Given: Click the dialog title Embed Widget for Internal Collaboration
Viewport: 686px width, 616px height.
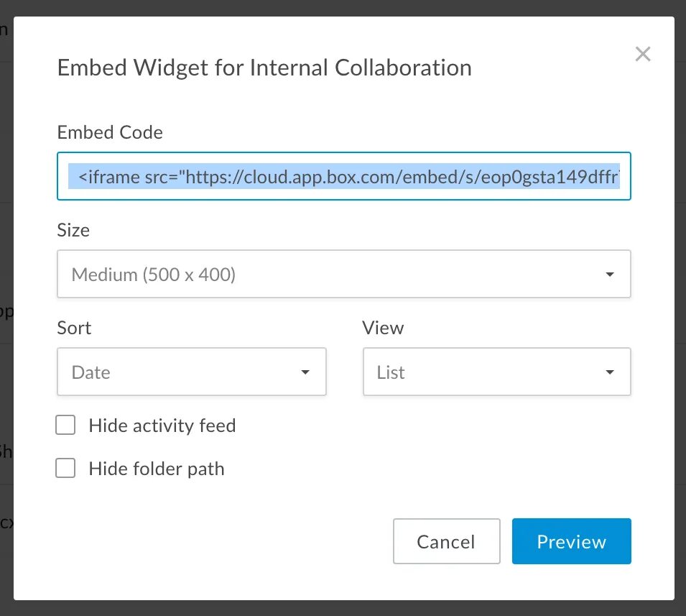Looking at the screenshot, I should [264, 68].
